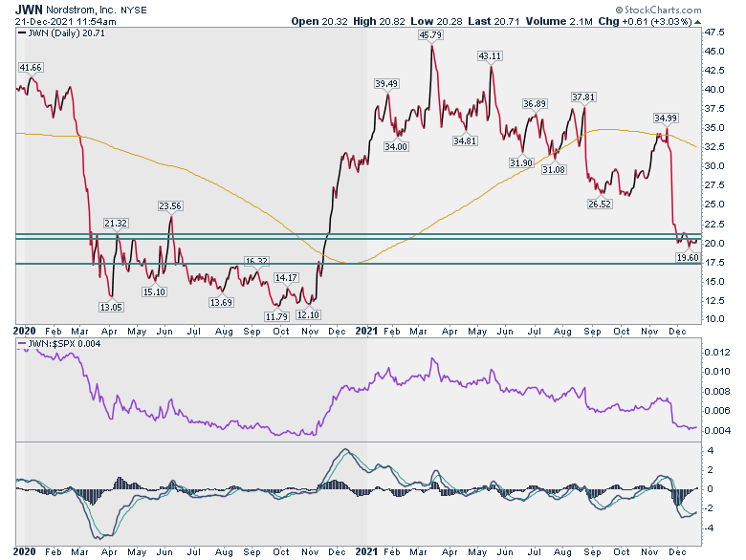This screenshot has width=746, height=560.
Task: Click the Last 20.71 value
Action: point(494,21)
